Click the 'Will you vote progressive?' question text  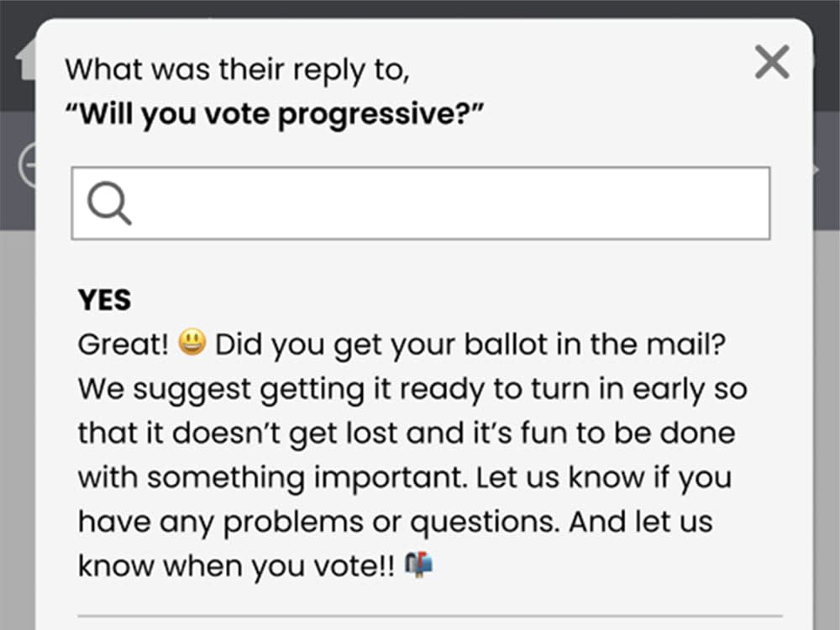click(x=274, y=114)
